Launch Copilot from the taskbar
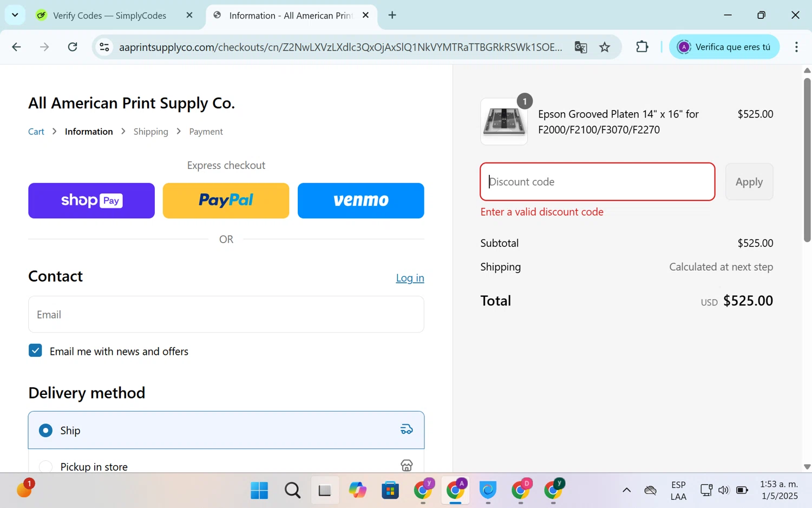This screenshot has height=508, width=812. tap(357, 491)
